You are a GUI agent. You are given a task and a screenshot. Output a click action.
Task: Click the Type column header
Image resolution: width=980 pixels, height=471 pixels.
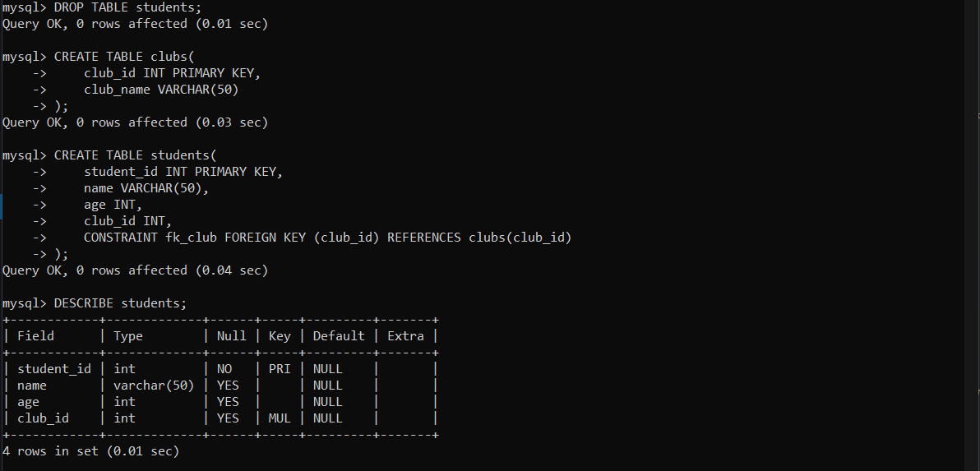click(128, 335)
